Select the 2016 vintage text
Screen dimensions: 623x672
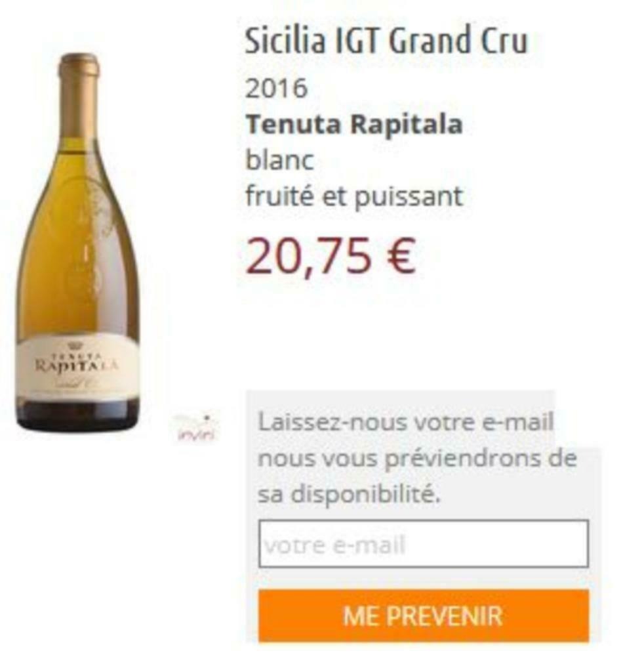coord(276,89)
